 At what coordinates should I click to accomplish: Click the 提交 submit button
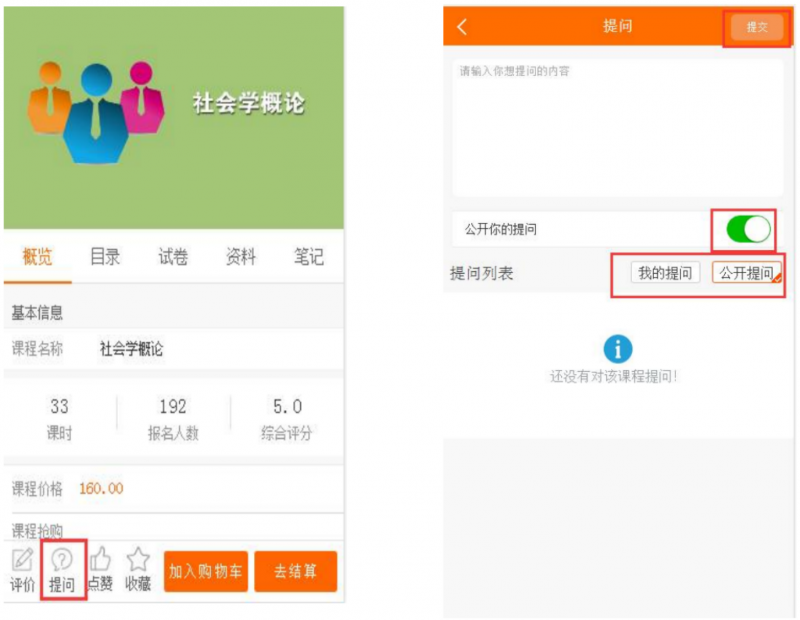(x=756, y=27)
